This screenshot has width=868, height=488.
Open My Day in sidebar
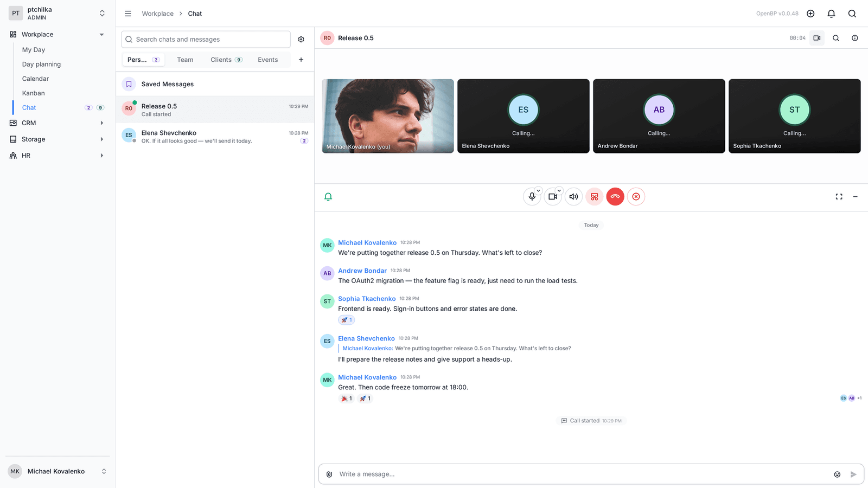[34, 50]
